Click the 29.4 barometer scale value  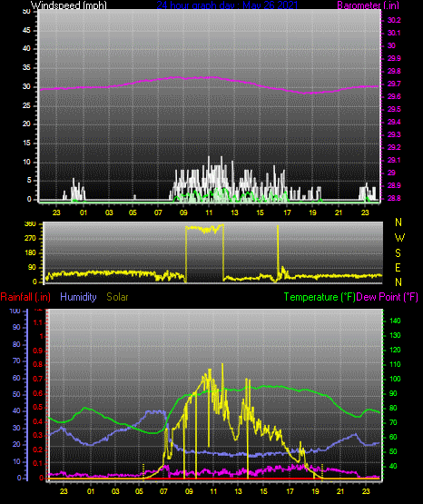[x=394, y=123]
